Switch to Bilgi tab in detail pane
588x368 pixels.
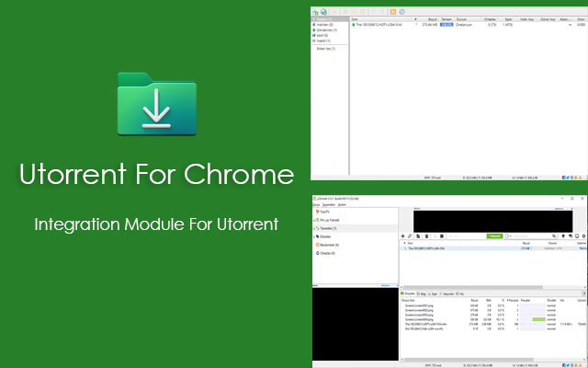pos(422,293)
